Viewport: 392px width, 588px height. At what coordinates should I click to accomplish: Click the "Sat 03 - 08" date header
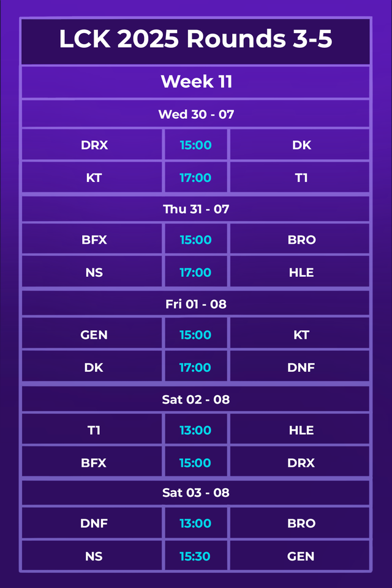point(196,492)
